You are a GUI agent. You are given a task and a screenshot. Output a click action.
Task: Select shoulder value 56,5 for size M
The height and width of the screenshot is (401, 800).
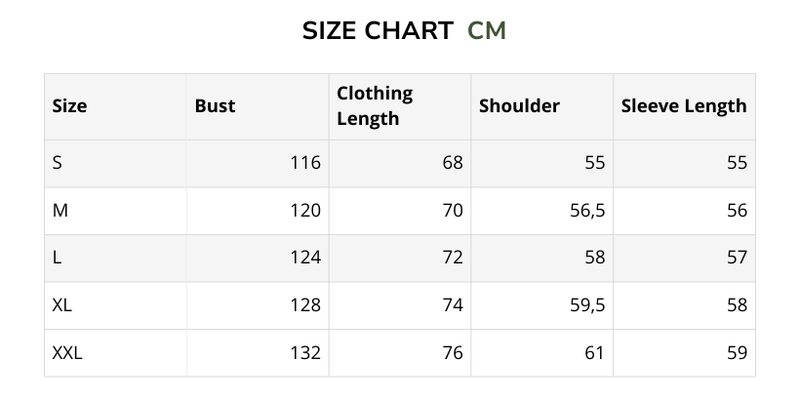586,210
